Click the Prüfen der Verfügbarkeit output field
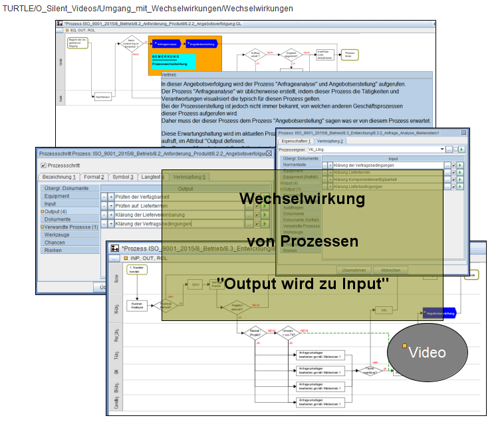The height and width of the screenshot is (426, 504). coord(180,197)
